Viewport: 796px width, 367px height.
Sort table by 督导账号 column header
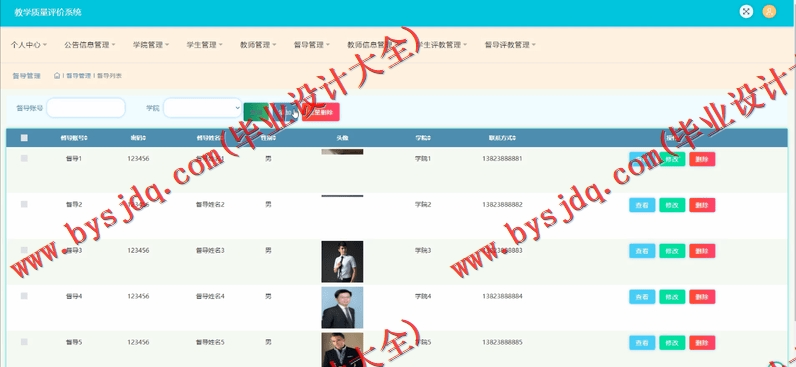pos(74,138)
